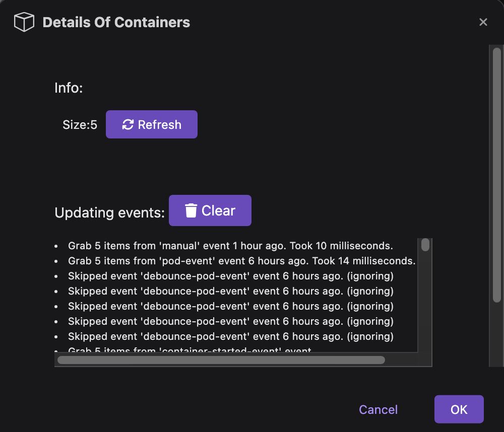Screen dimensions: 504x432
Task: Select the 'pod-event' log entry taking 14 milliseconds
Action: [241, 261]
